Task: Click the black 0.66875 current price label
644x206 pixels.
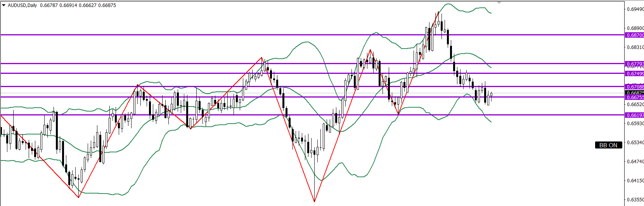Action: tap(635, 93)
